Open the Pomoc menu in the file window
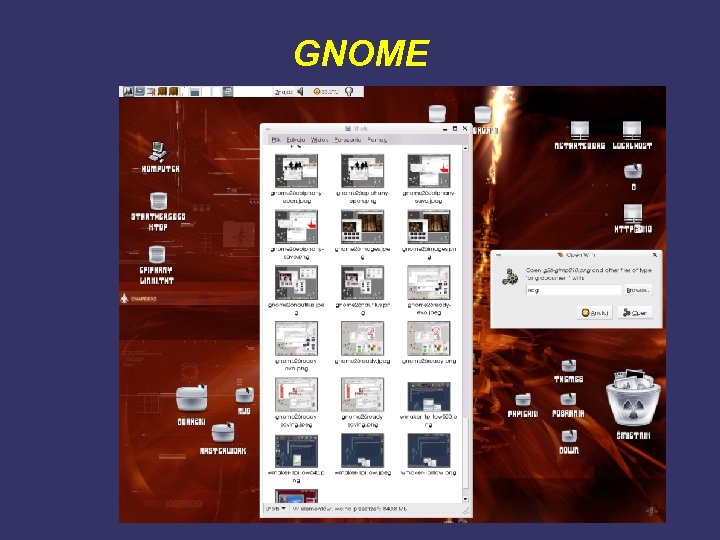Viewport: 720px width, 540px height. pyautogui.click(x=377, y=140)
